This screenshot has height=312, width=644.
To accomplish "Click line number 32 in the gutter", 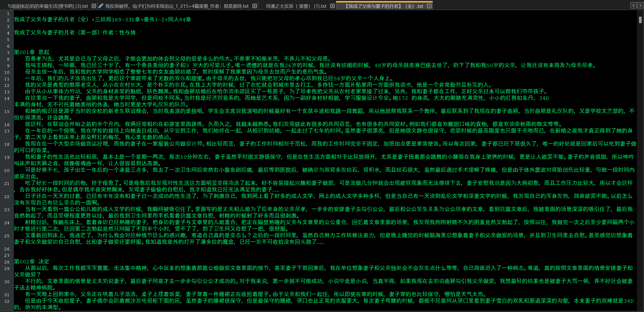I will pos(7,301).
